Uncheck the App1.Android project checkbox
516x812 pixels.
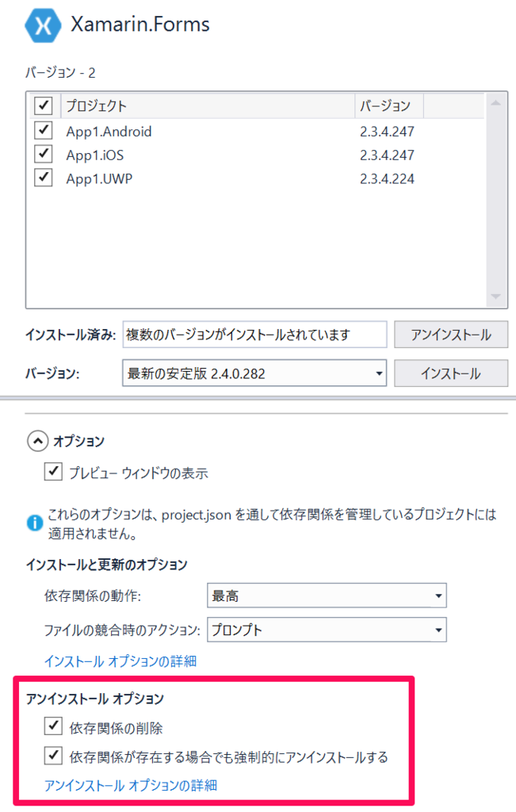pos(44,131)
